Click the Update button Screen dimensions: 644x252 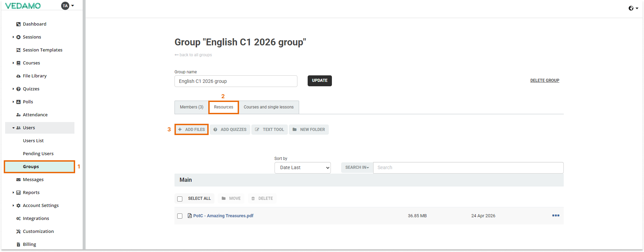point(320,81)
